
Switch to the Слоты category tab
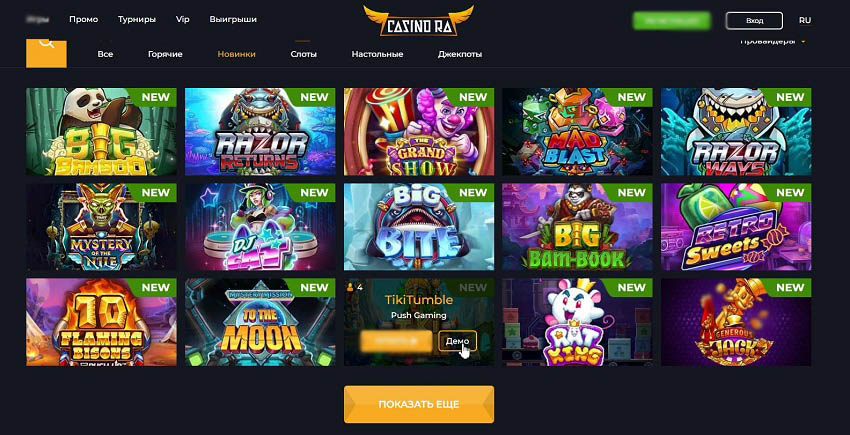304,54
